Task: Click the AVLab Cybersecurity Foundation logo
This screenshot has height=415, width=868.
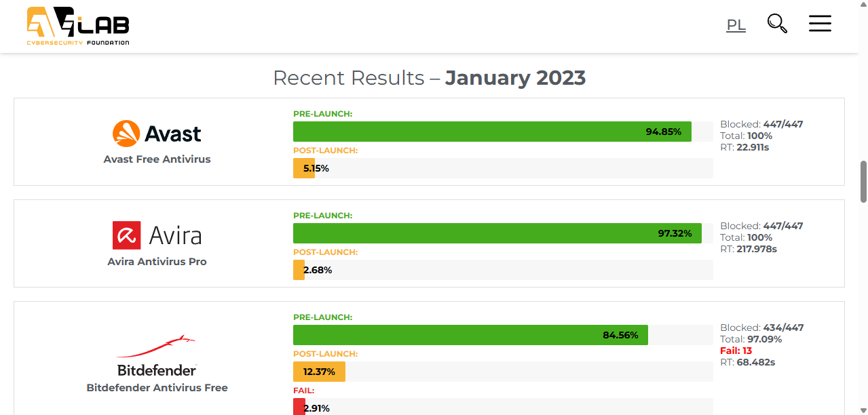Action: (78, 26)
